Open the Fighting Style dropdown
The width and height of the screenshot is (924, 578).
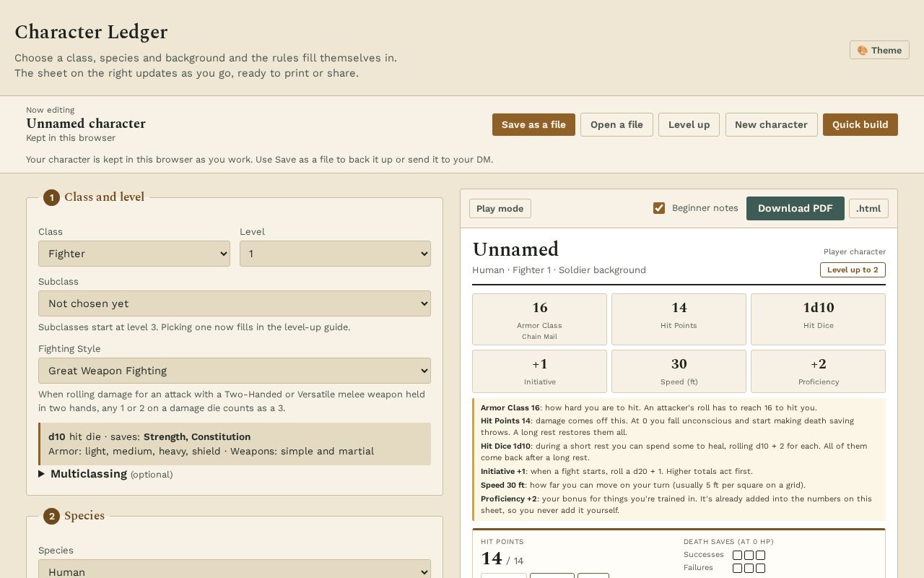coord(235,371)
